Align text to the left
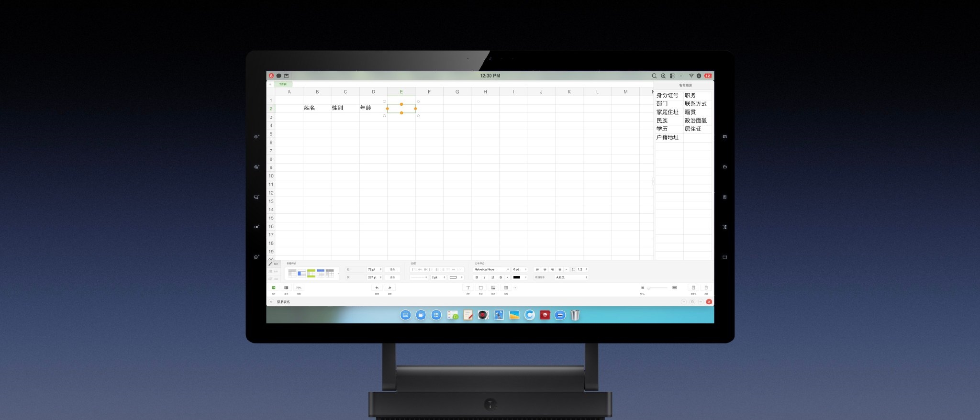The height and width of the screenshot is (420, 980). click(x=537, y=270)
